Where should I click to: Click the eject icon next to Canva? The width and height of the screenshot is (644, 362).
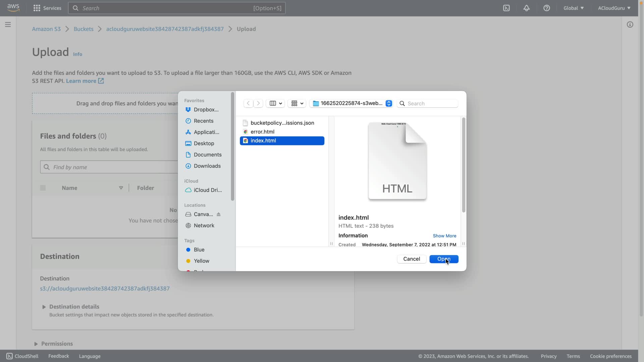click(x=218, y=214)
